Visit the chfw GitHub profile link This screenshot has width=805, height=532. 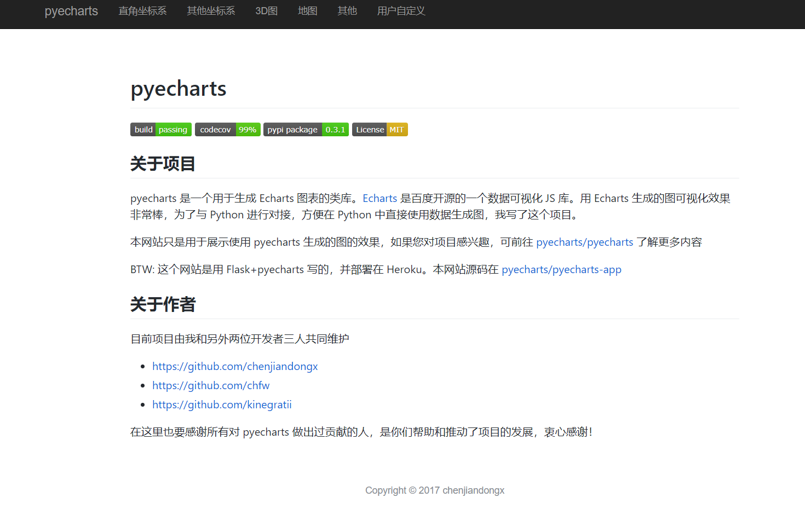pos(211,385)
